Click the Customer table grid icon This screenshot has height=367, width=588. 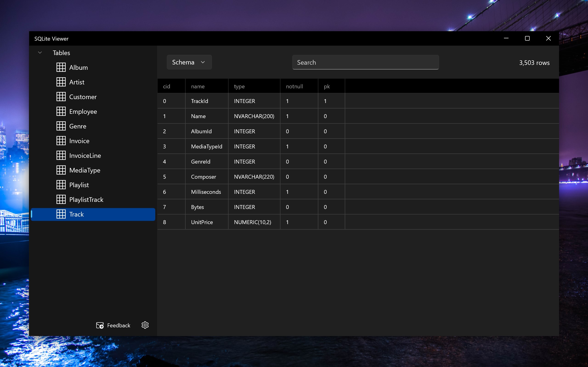click(61, 97)
